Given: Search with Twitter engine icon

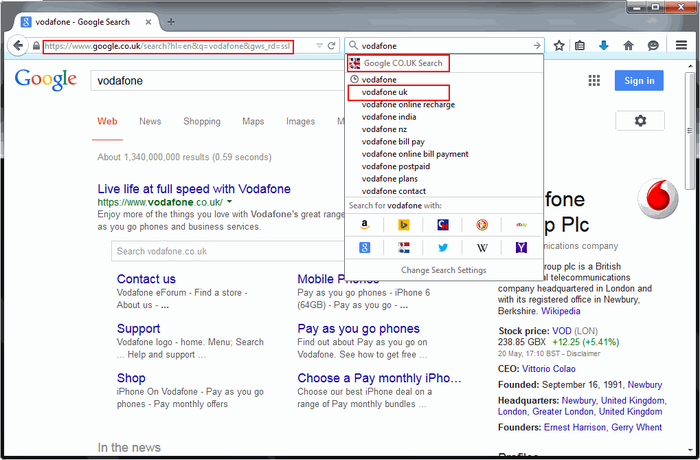Looking at the screenshot, I should (x=443, y=247).
